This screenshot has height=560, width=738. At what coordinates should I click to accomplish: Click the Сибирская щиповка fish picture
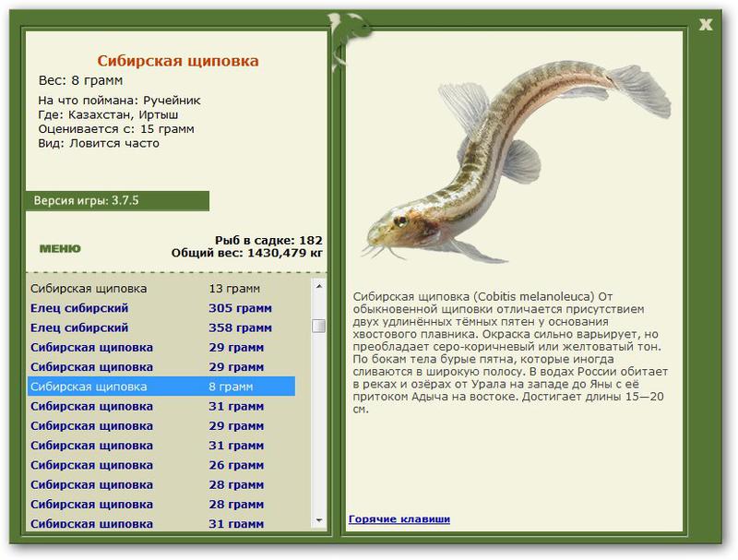tap(517, 161)
